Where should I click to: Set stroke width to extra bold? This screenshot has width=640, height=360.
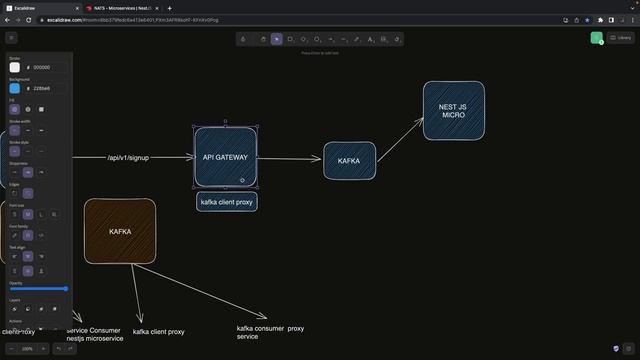click(41, 130)
